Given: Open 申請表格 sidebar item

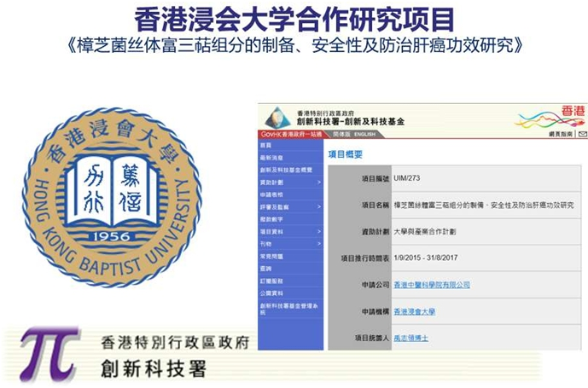Looking at the screenshot, I should tap(271, 194).
